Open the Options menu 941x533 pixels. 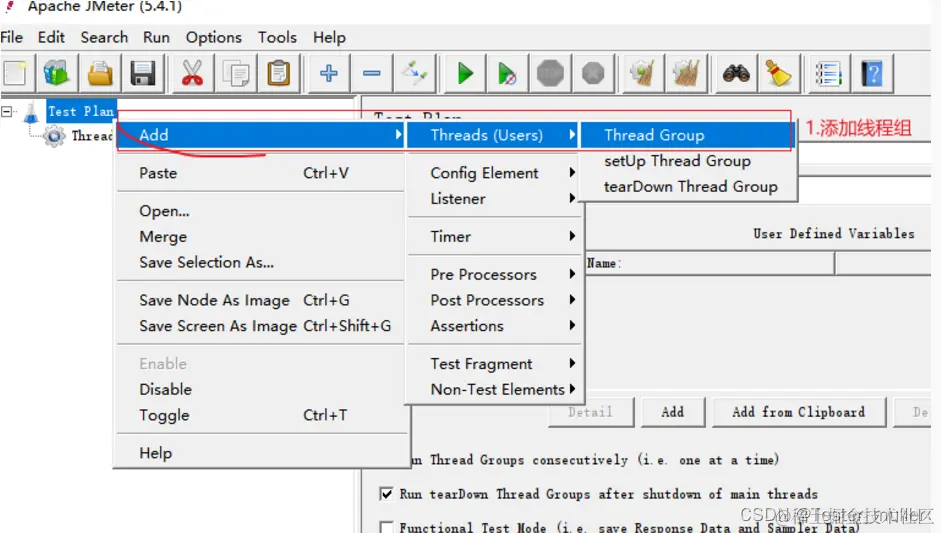click(x=214, y=37)
